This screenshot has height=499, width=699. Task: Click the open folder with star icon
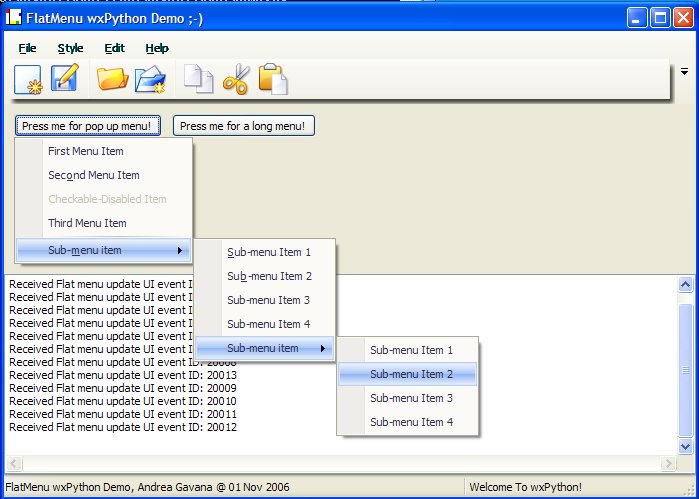(x=150, y=79)
